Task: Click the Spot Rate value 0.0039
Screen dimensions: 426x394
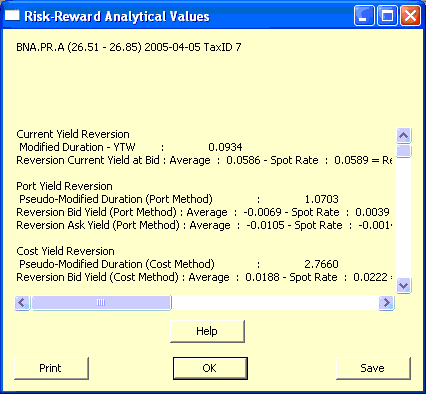Action: coord(372,212)
